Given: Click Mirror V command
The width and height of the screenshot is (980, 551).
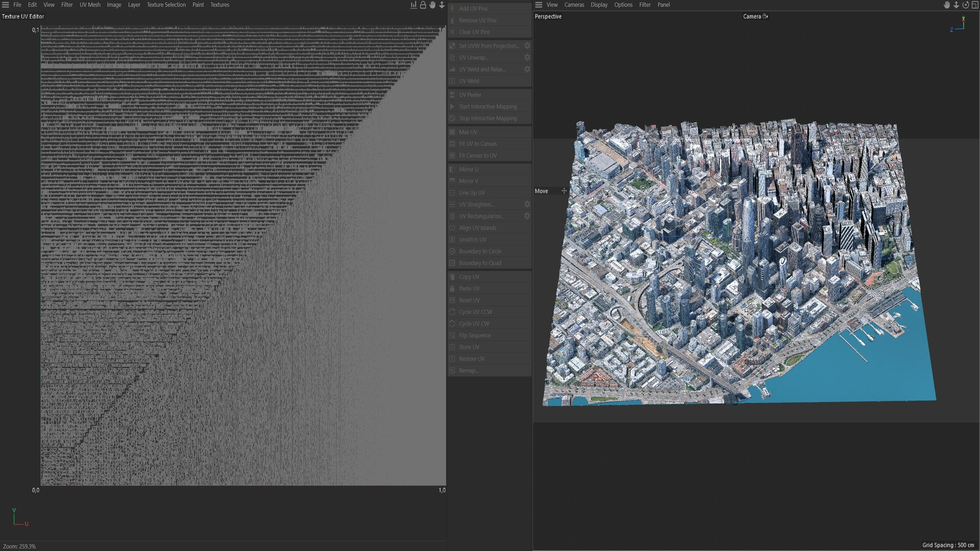Looking at the screenshot, I should 489,181.
